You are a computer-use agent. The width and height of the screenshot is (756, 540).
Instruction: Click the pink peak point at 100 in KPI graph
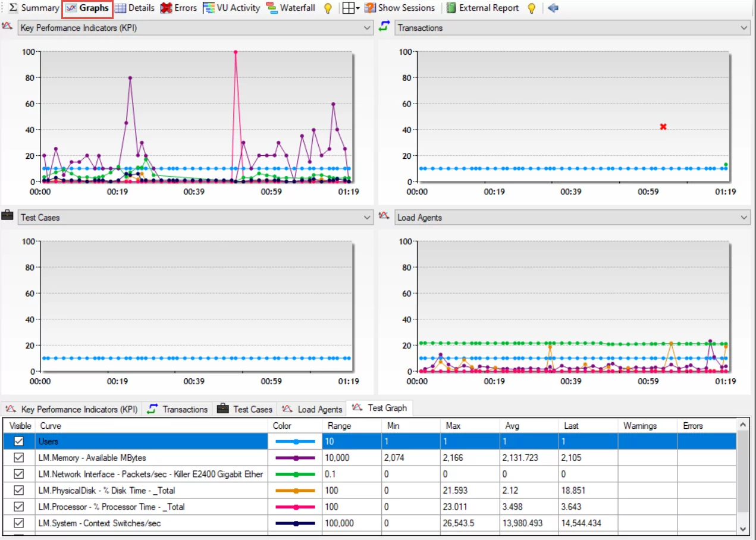pyautogui.click(x=236, y=52)
